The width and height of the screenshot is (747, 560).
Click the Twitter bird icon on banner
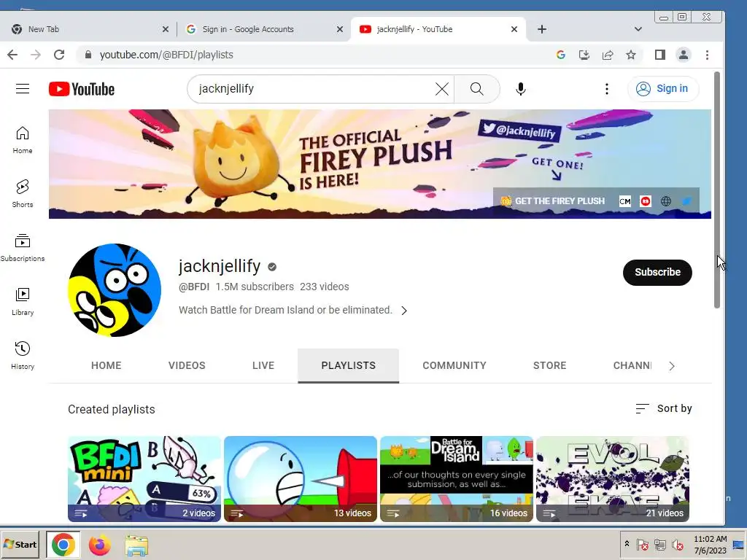click(686, 201)
